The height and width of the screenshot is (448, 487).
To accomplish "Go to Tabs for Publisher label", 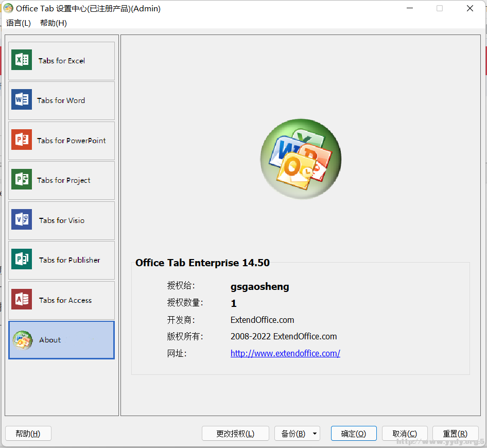I will click(x=69, y=260).
